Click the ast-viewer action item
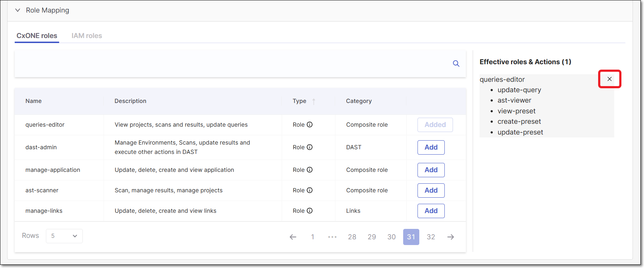The width and height of the screenshot is (644, 268). point(514,100)
